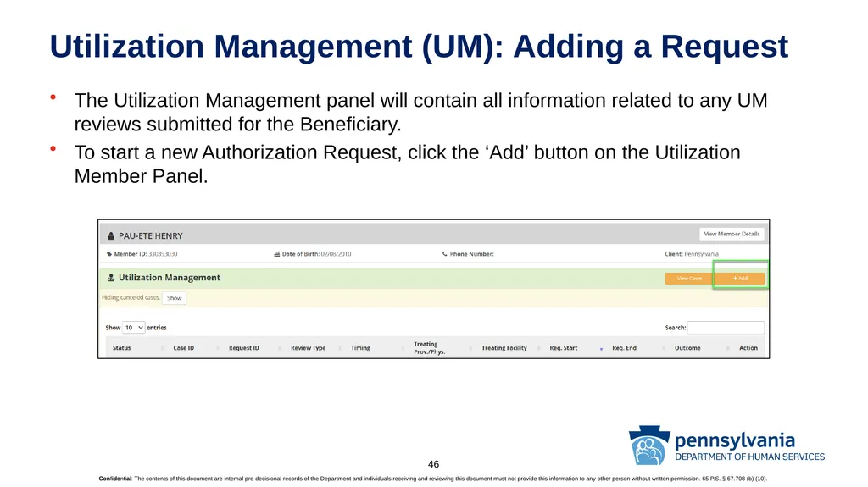Sort by Treating Facility column
Image resolution: width=868 pixels, height=487 pixels.
504,348
